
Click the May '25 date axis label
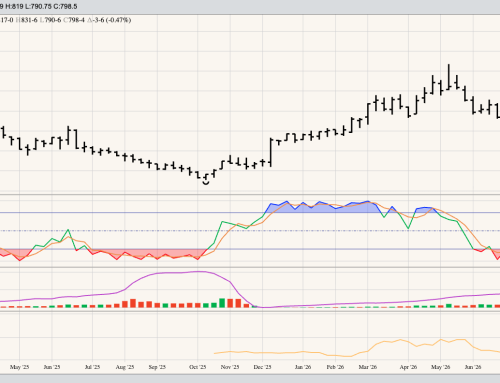click(19, 367)
